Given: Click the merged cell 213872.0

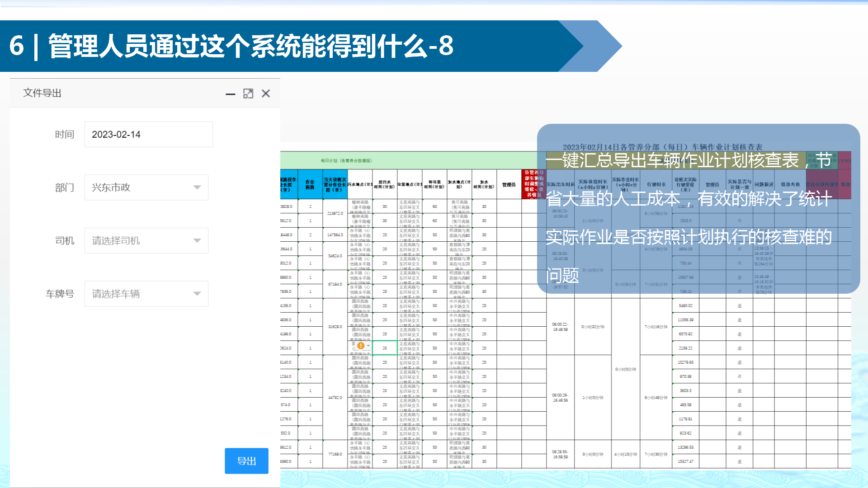Looking at the screenshot, I should pyautogui.click(x=335, y=213).
